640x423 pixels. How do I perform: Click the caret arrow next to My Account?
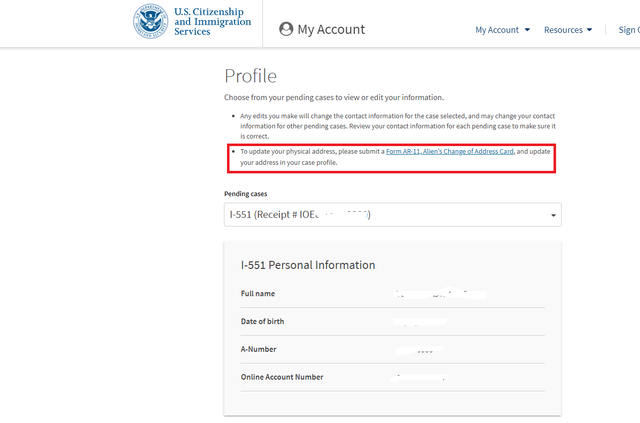[527, 30]
